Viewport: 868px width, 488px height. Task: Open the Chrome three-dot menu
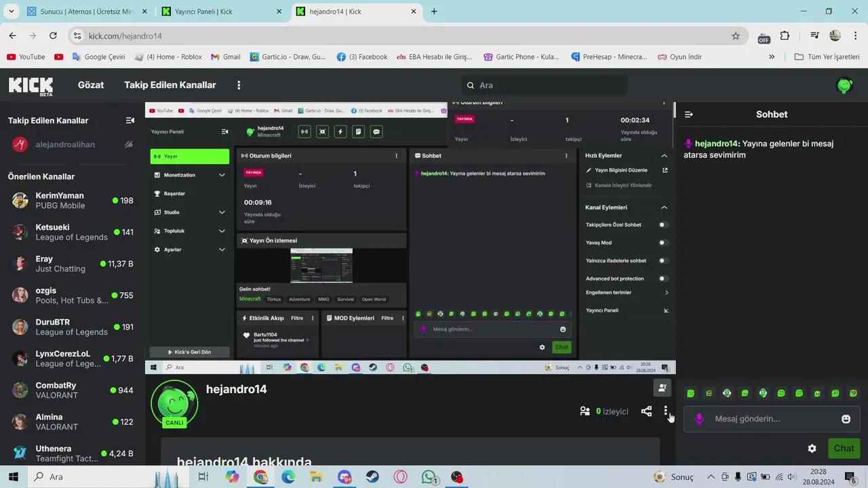(855, 36)
